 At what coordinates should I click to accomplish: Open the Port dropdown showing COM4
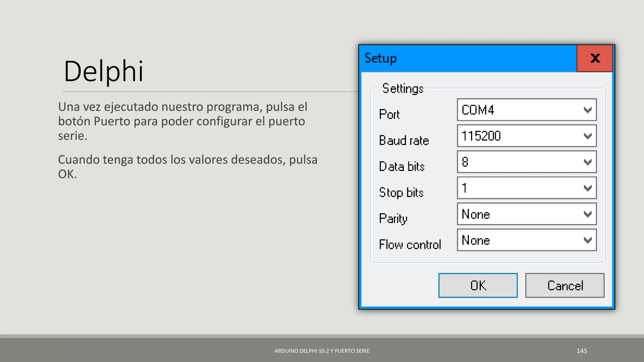pyautogui.click(x=527, y=110)
